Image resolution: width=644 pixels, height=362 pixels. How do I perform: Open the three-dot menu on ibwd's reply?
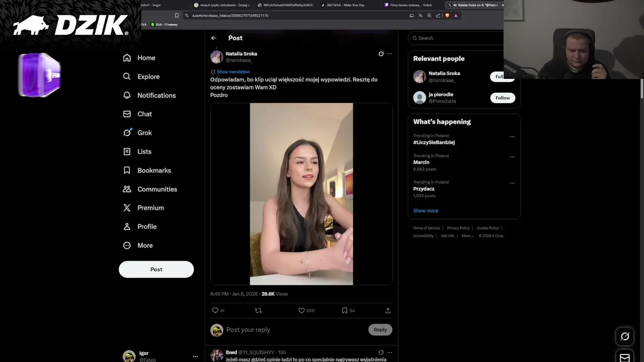[x=389, y=352]
